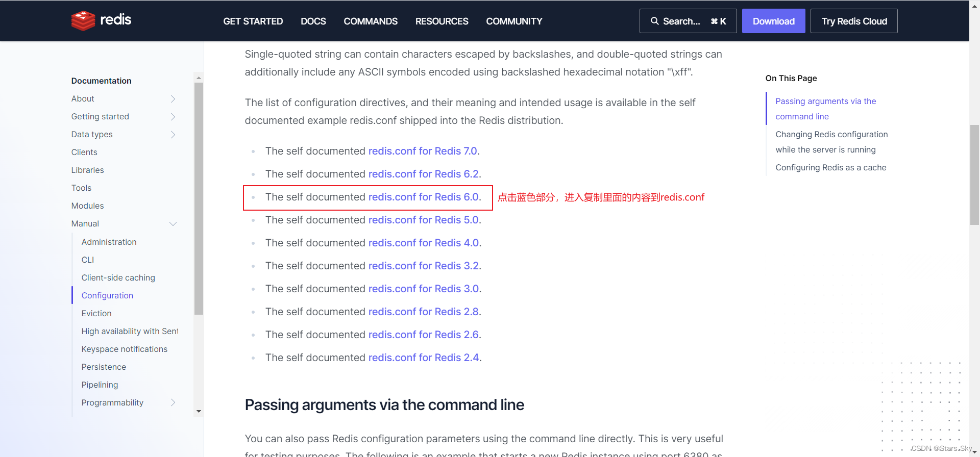Click the main page scrollbar thumb
Screen dimensions: 980x457
pos(974,174)
